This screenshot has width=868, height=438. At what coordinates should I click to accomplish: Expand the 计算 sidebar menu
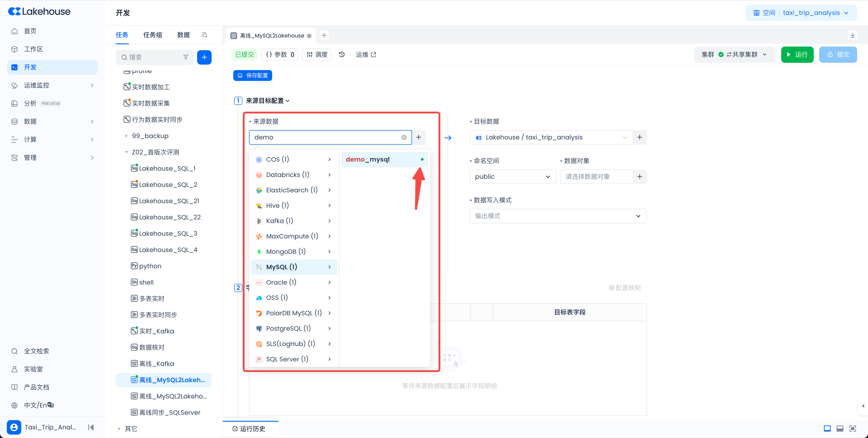(52, 139)
